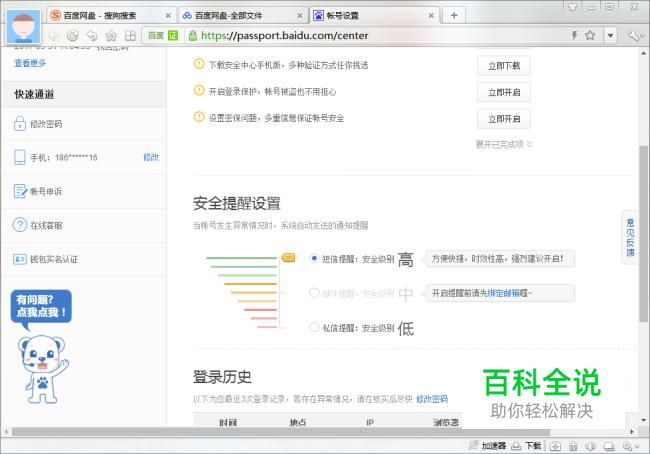Click 修改密码 link under 登录历史

click(432, 399)
